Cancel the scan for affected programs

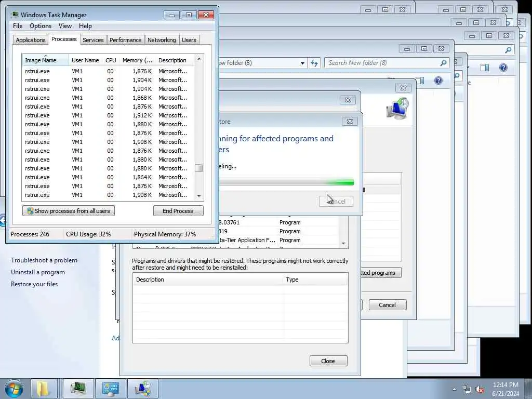click(x=336, y=201)
